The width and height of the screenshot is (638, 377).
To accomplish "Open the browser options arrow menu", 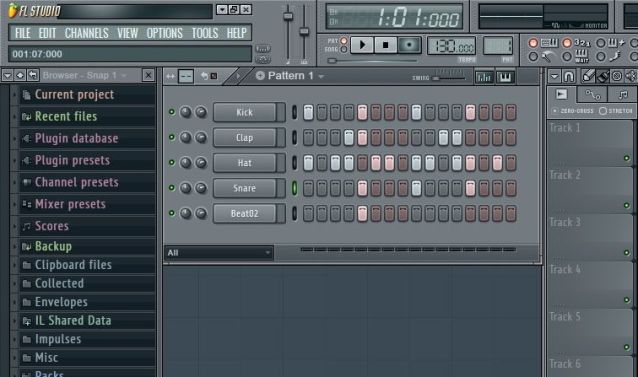I will (x=7, y=75).
